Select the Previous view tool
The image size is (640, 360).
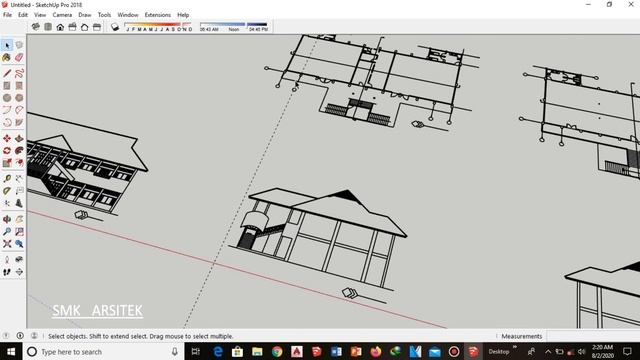19,244
